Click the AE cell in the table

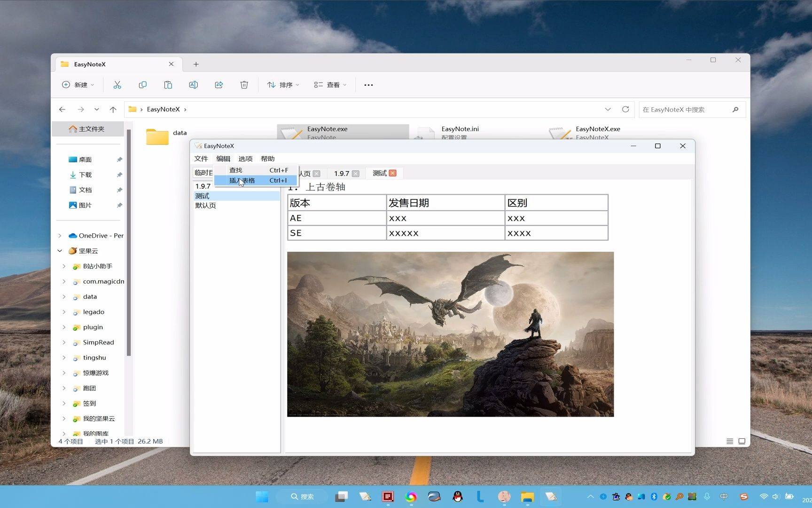click(x=336, y=218)
